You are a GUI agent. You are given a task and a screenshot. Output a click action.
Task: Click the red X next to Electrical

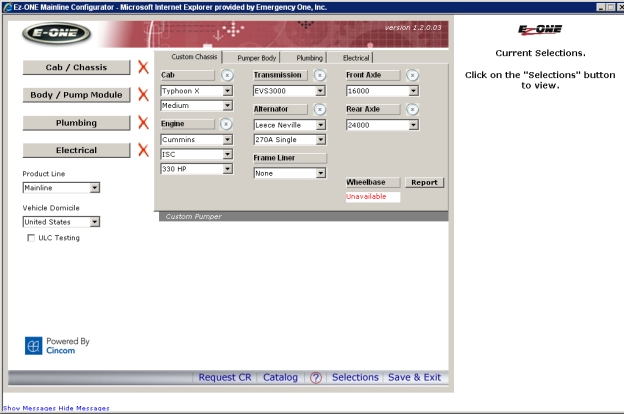pyautogui.click(x=143, y=150)
